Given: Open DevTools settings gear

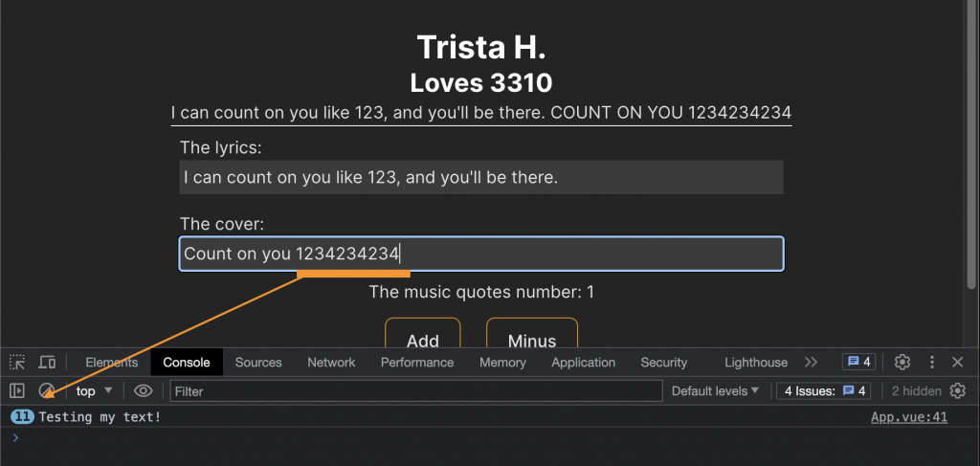Looking at the screenshot, I should tap(902, 363).
